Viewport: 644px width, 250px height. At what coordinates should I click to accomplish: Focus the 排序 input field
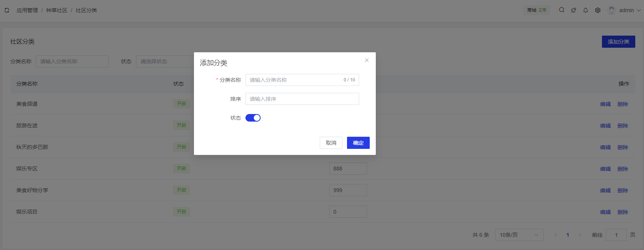click(x=302, y=99)
